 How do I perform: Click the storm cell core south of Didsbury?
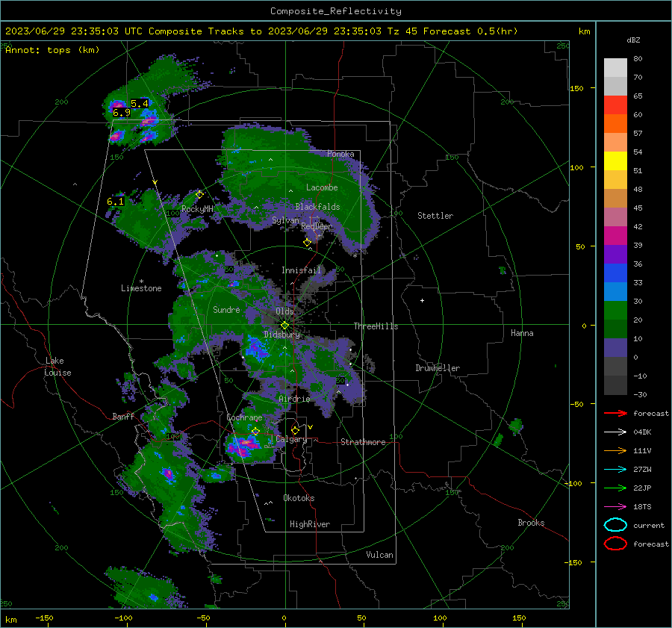tap(256, 348)
